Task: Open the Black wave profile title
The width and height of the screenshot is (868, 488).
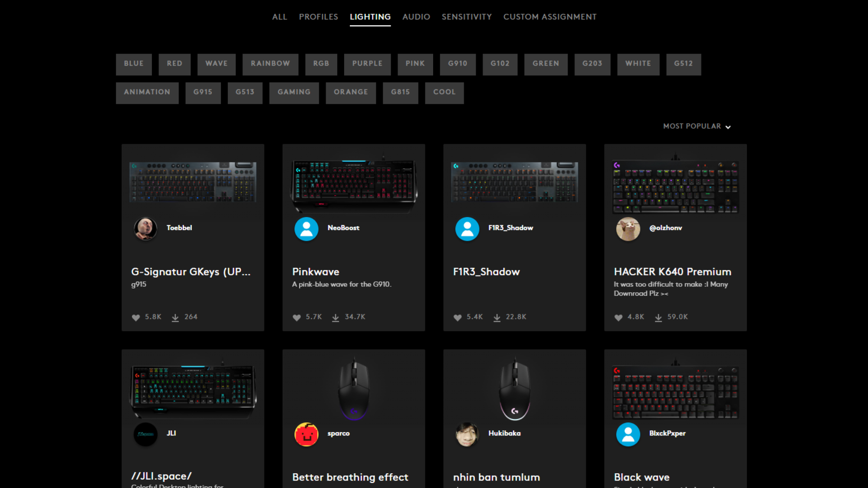Action: (641, 477)
